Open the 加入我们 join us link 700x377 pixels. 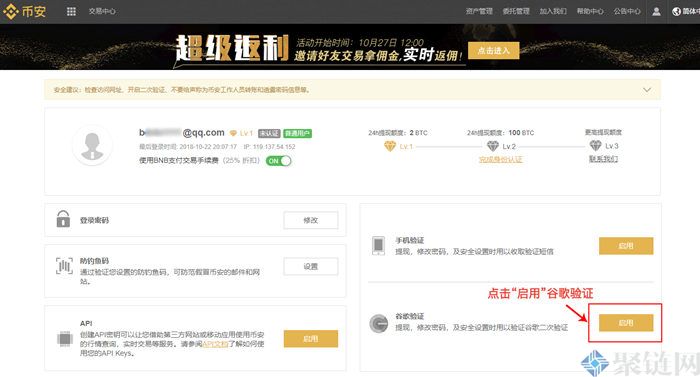553,12
